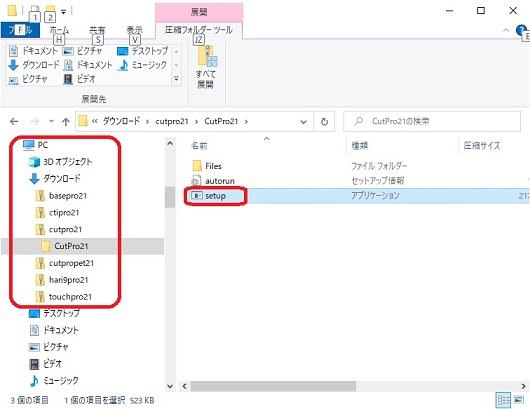The width and height of the screenshot is (530, 409).
Task: Expand the extract destination gallery list
Action: click(x=176, y=79)
